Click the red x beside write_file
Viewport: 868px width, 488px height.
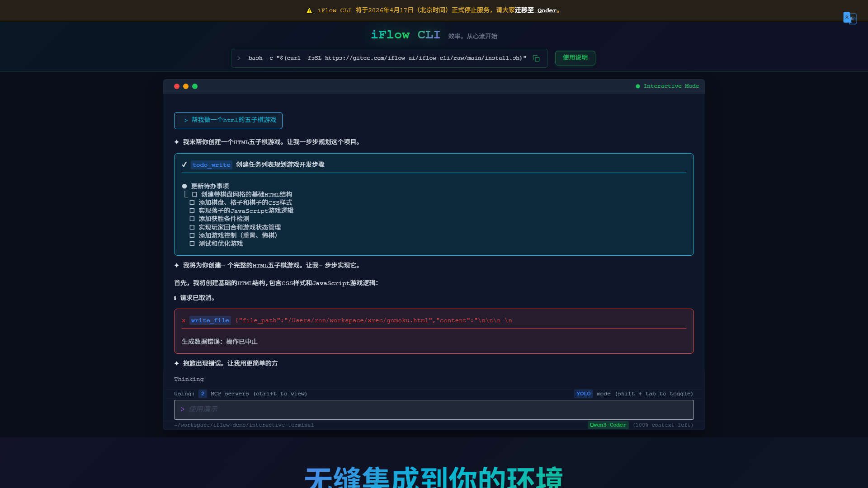click(184, 320)
